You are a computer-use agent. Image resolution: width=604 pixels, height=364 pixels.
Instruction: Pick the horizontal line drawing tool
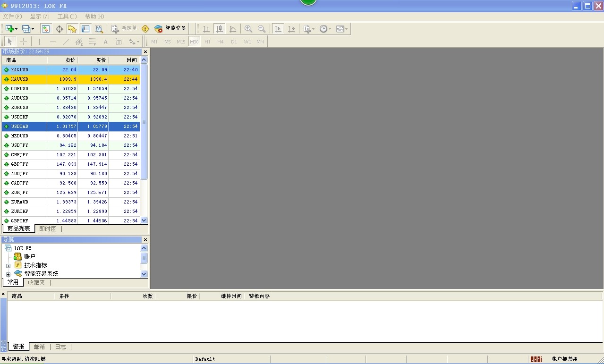click(53, 42)
